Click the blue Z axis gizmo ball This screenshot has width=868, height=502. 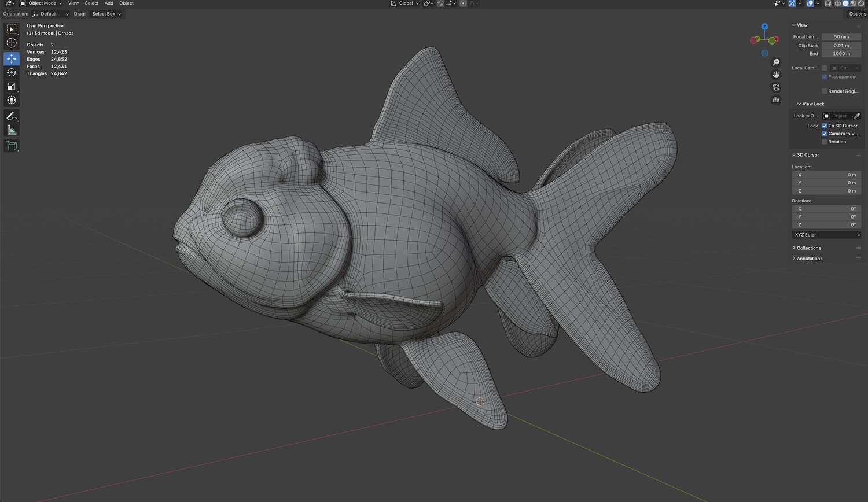point(764,27)
